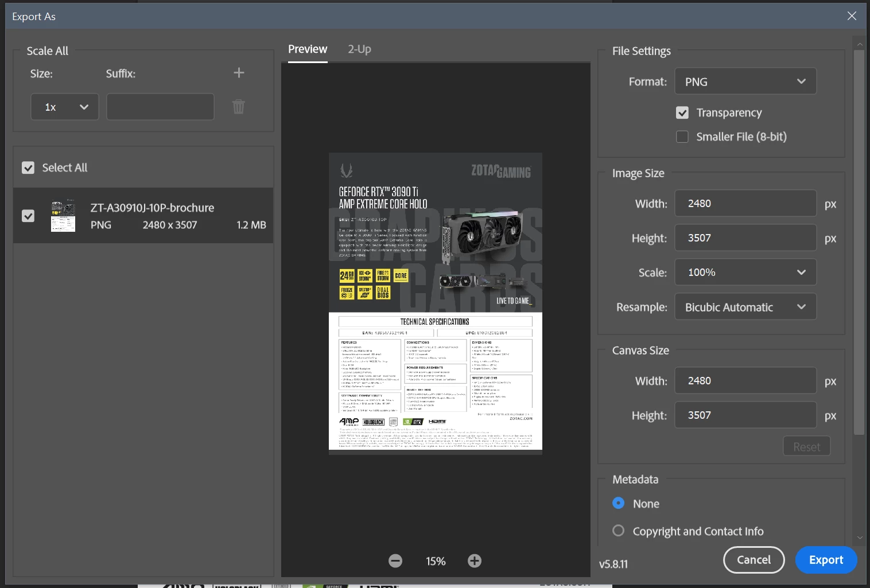Add a new scale size with plus icon

(239, 73)
